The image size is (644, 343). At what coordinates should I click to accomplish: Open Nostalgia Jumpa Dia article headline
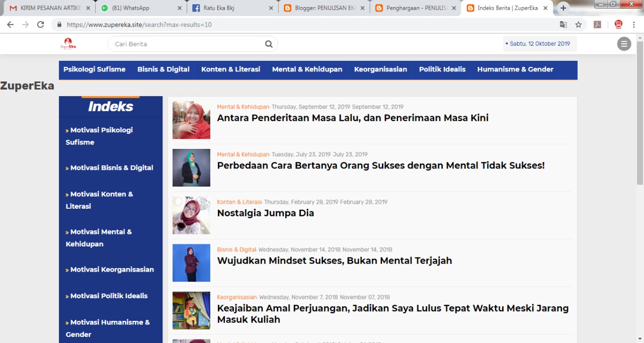tap(266, 213)
